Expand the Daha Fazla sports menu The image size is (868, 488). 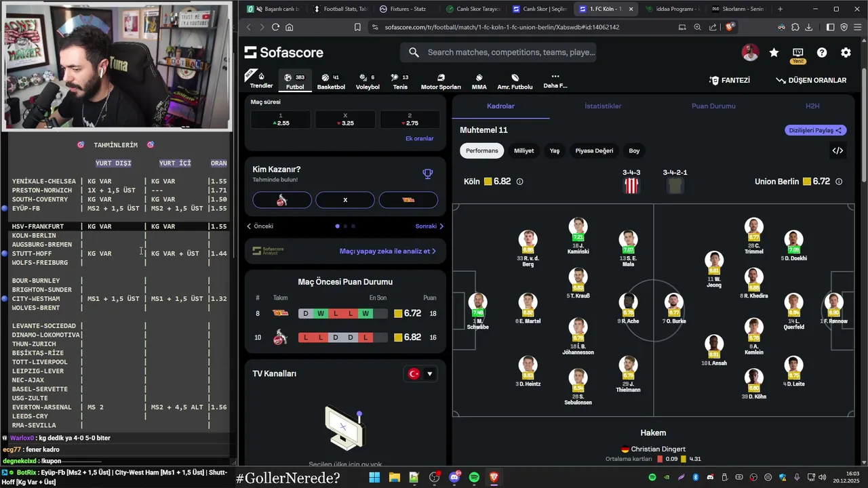click(x=555, y=81)
